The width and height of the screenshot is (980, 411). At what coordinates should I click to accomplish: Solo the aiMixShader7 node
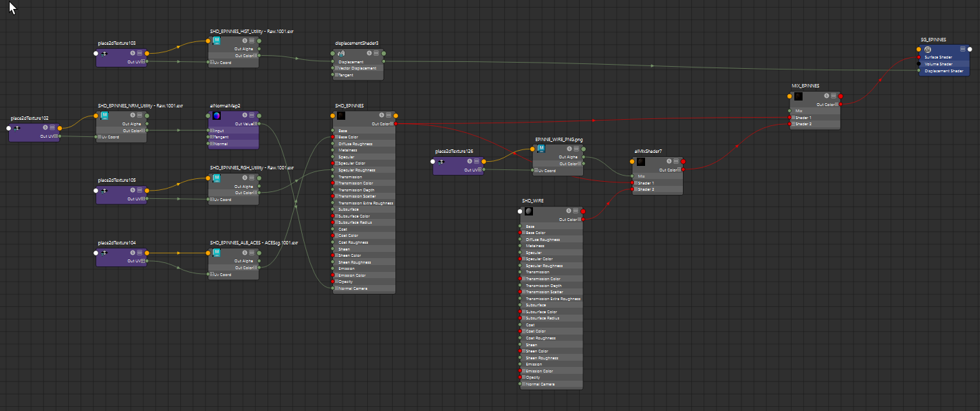[x=669, y=161]
